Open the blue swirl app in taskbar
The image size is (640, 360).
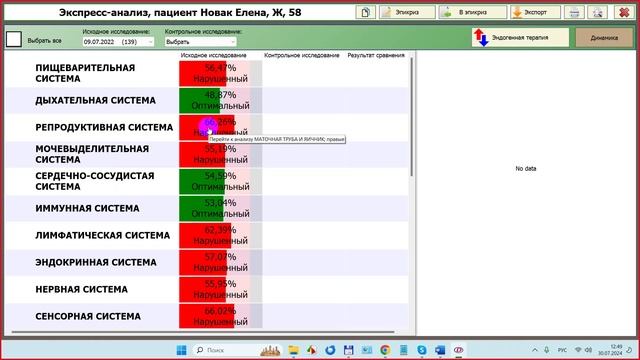tap(330, 350)
